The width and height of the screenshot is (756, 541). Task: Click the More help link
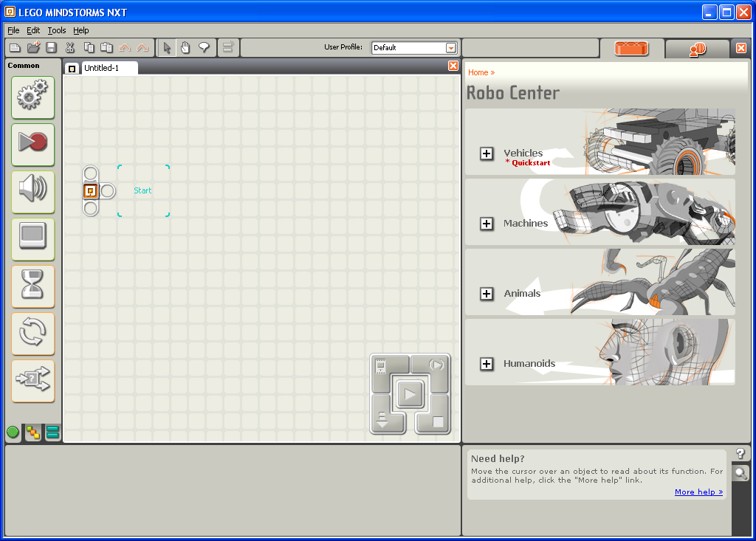(x=697, y=492)
